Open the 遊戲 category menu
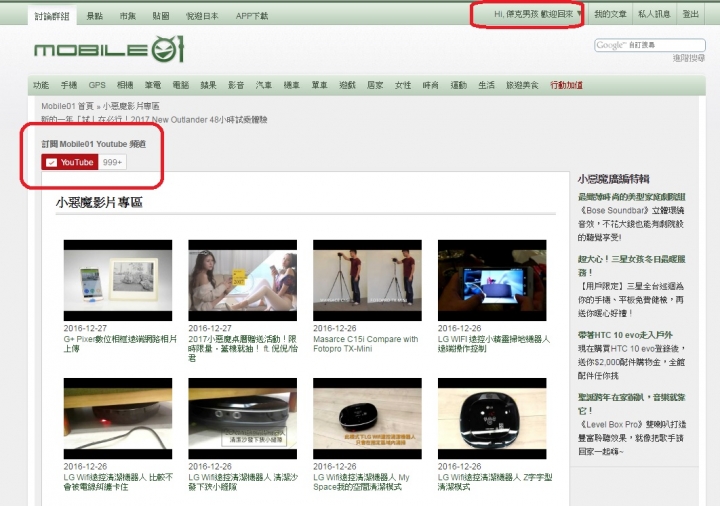 click(x=347, y=85)
